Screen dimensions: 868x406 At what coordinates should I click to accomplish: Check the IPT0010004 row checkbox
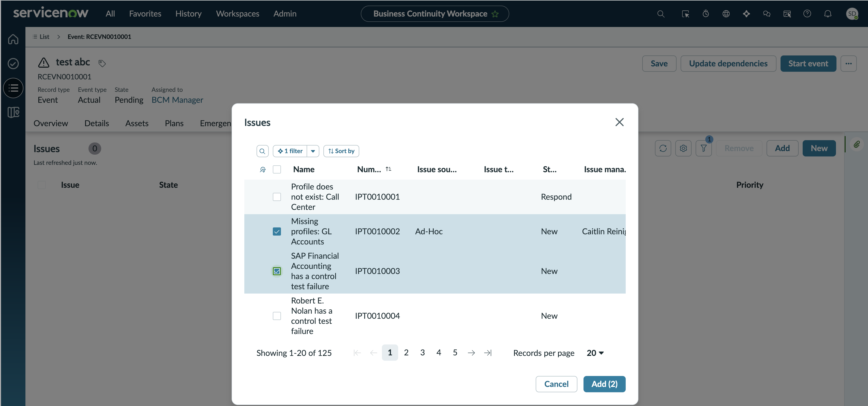tap(277, 316)
